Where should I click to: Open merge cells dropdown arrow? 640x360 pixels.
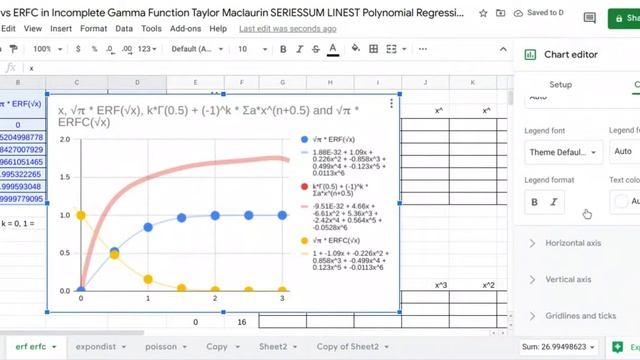click(x=404, y=49)
